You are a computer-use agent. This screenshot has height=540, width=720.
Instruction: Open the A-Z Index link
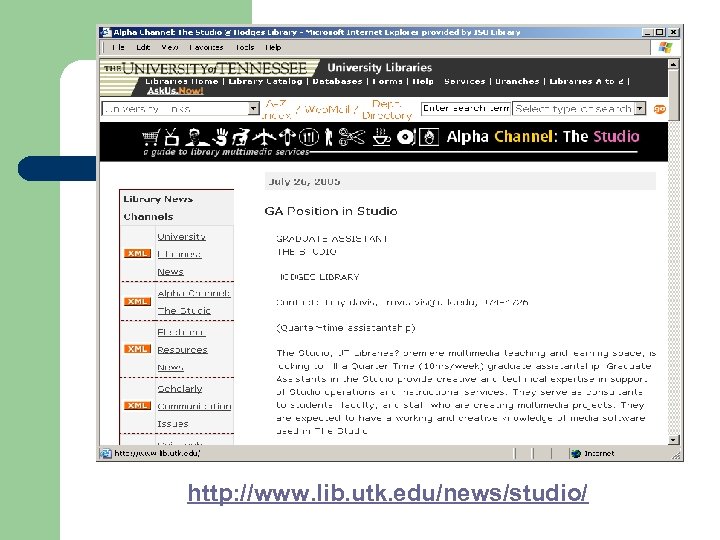pyautogui.click(x=276, y=109)
